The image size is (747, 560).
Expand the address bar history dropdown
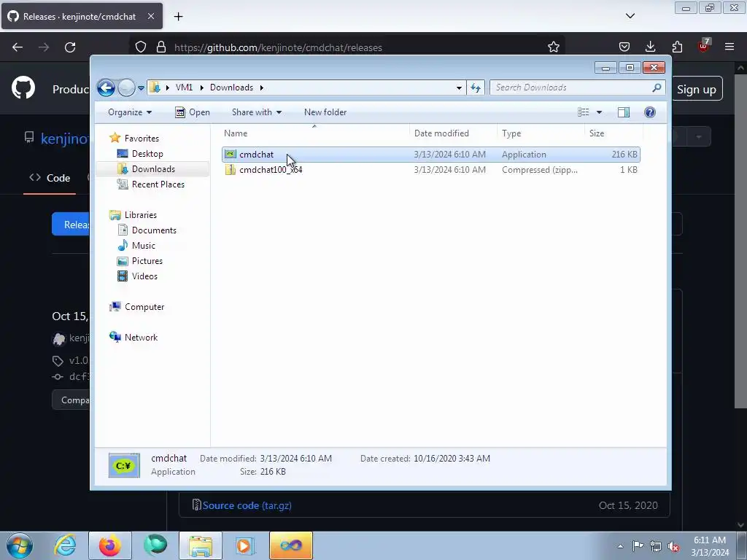point(459,87)
